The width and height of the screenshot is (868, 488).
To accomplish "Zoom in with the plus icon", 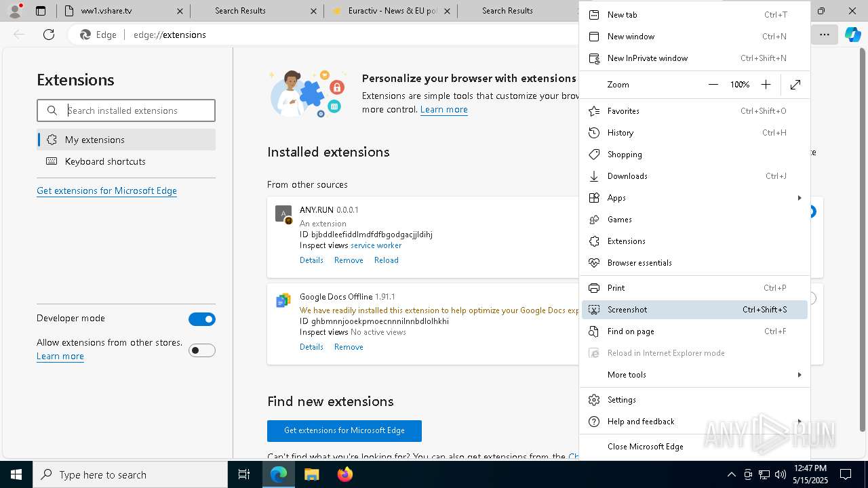I will pyautogui.click(x=766, y=85).
